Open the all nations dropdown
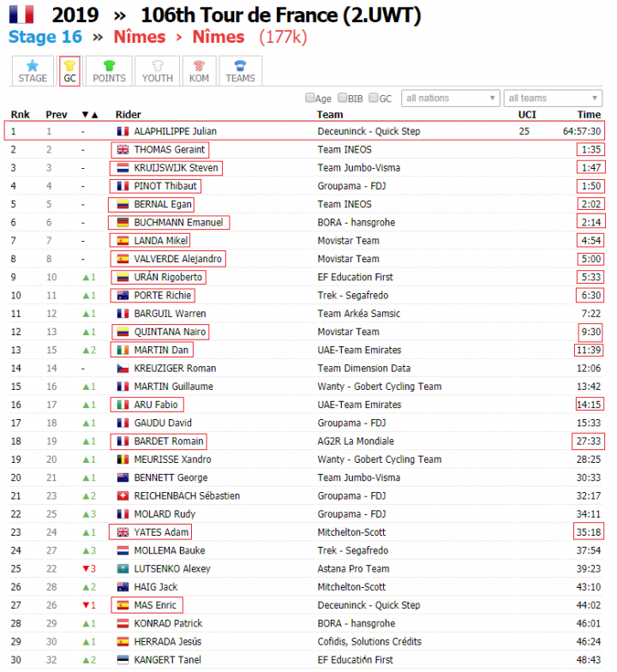This screenshot has width=617, height=672. tap(451, 98)
